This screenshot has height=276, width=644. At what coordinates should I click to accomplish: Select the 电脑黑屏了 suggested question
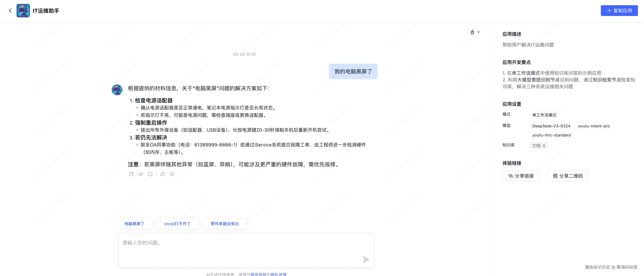tap(134, 224)
